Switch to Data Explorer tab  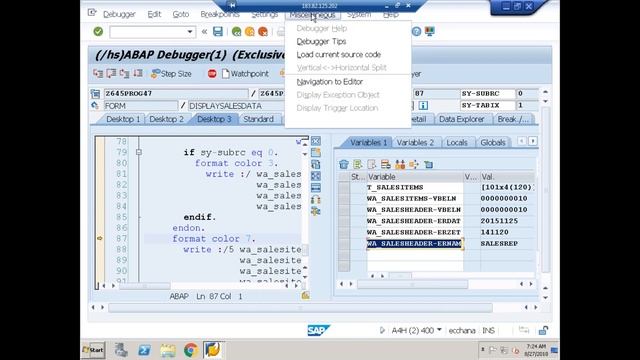462,119
